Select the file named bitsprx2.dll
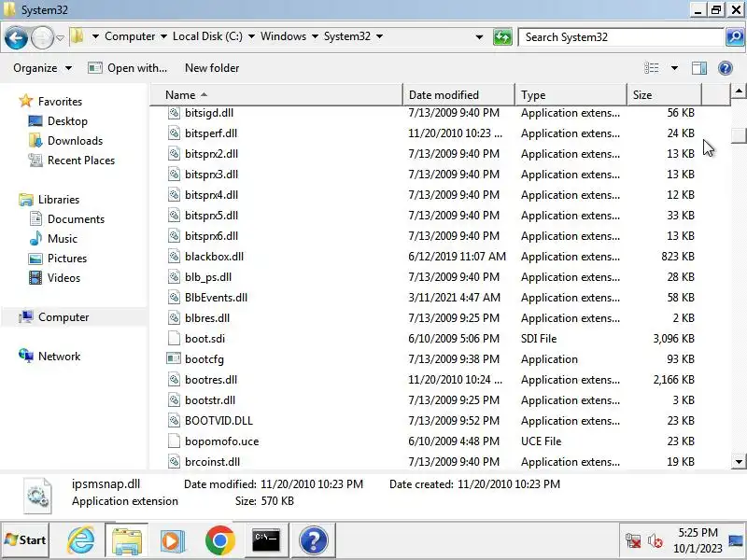Screen dimensions: 747x560 click(212, 154)
